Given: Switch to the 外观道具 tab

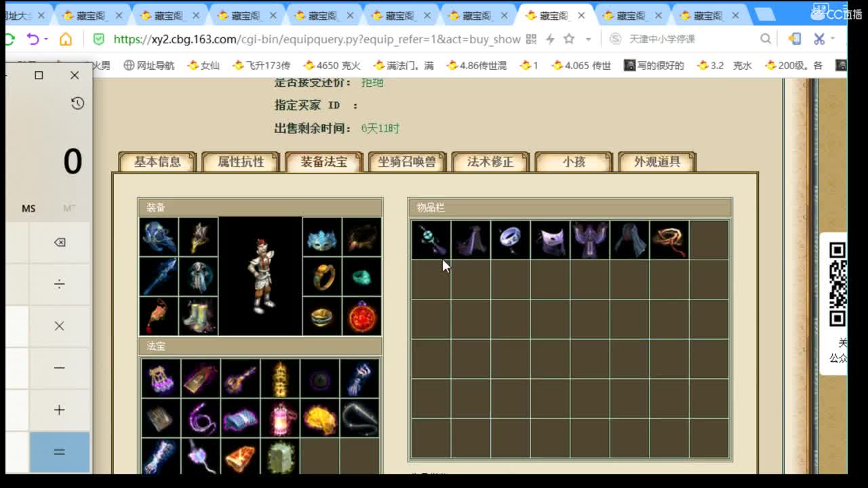Looking at the screenshot, I should click(x=657, y=162).
